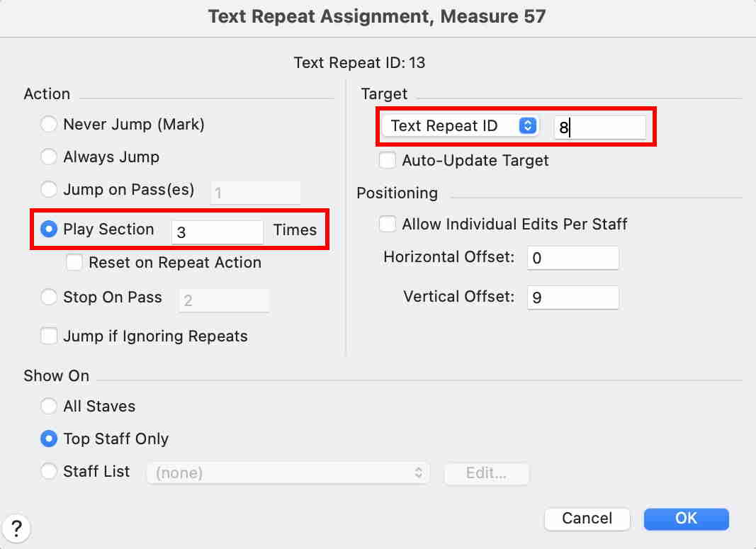The image size is (756, 549).
Task: Select the Top Staff Only option
Action: coord(49,439)
